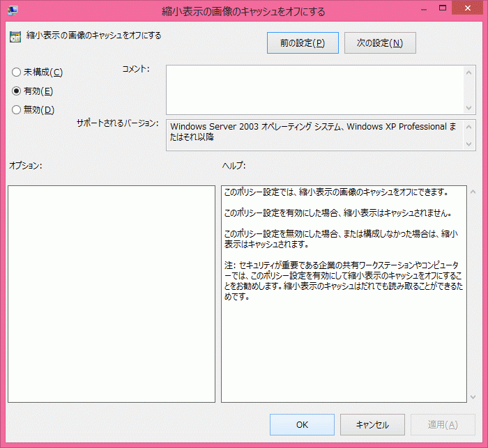Click help pane scroll up arrow
The width and height of the screenshot is (488, 448).
[473, 192]
